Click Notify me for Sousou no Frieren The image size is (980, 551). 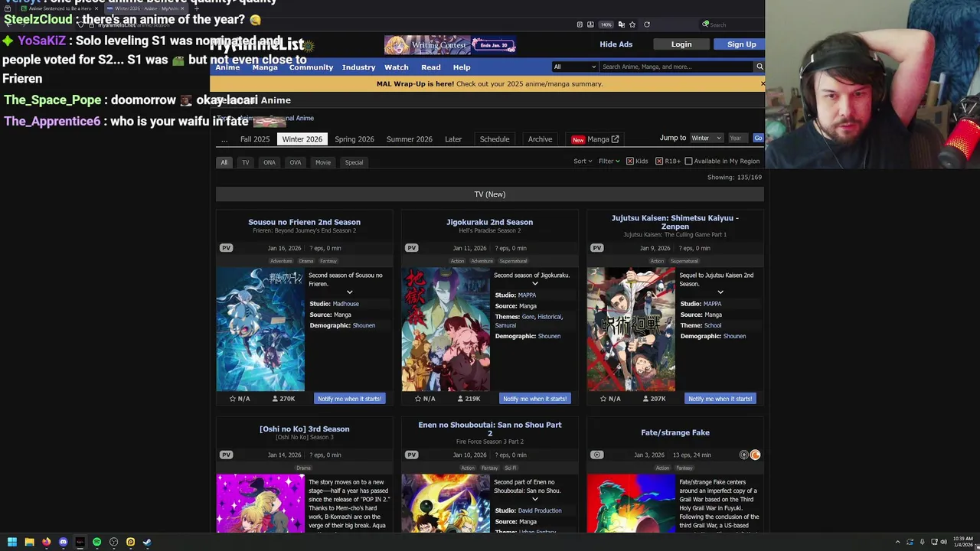click(x=349, y=399)
